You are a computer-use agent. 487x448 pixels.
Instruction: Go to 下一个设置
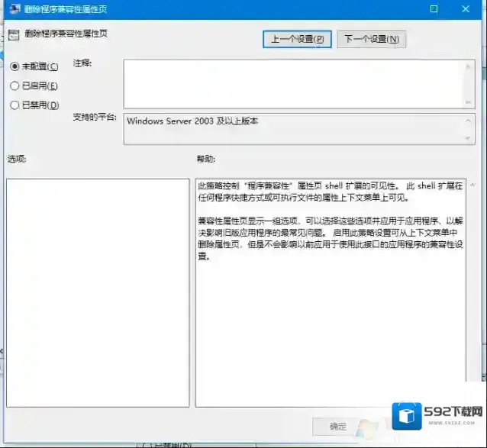click(x=371, y=39)
